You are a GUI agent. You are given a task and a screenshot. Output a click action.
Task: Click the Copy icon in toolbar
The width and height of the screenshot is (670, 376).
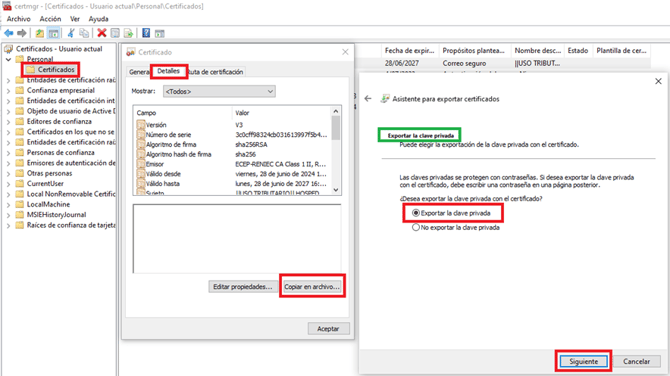click(84, 33)
